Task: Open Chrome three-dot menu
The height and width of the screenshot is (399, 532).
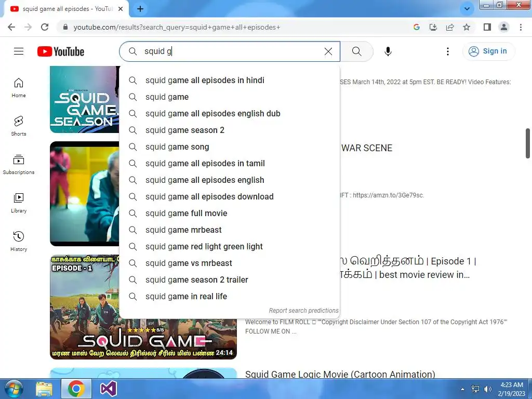Action: (x=521, y=27)
